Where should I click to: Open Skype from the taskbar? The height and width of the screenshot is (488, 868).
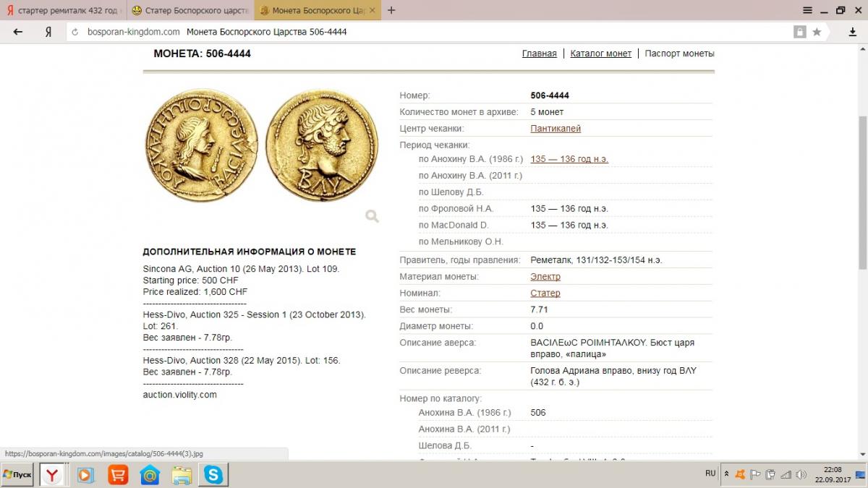click(213, 475)
